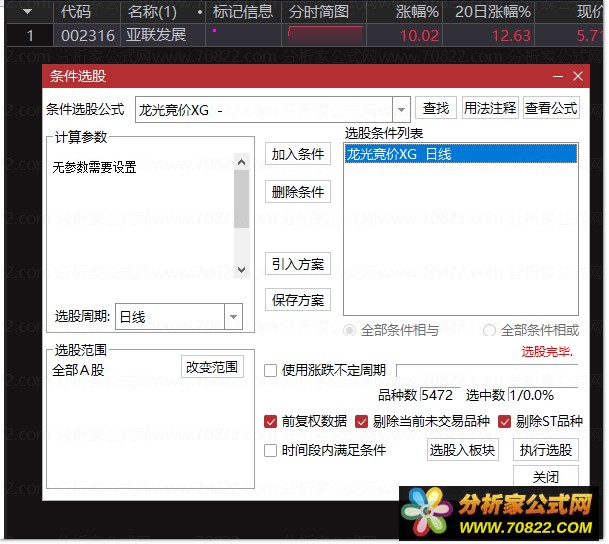Click 删除条件 to remove condition
This screenshot has height=544, width=609.
(x=298, y=191)
